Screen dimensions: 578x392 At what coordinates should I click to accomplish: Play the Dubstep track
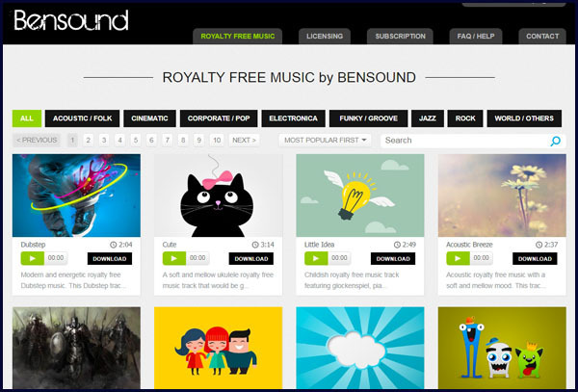point(33,258)
